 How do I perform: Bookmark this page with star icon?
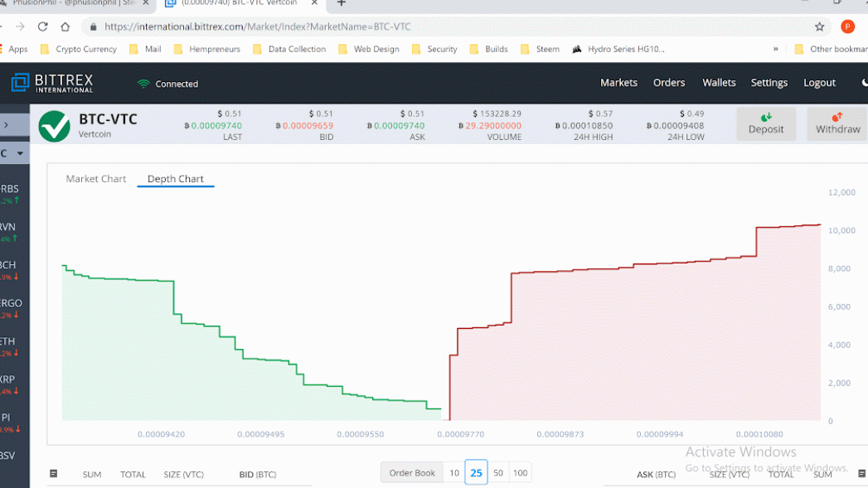point(820,27)
